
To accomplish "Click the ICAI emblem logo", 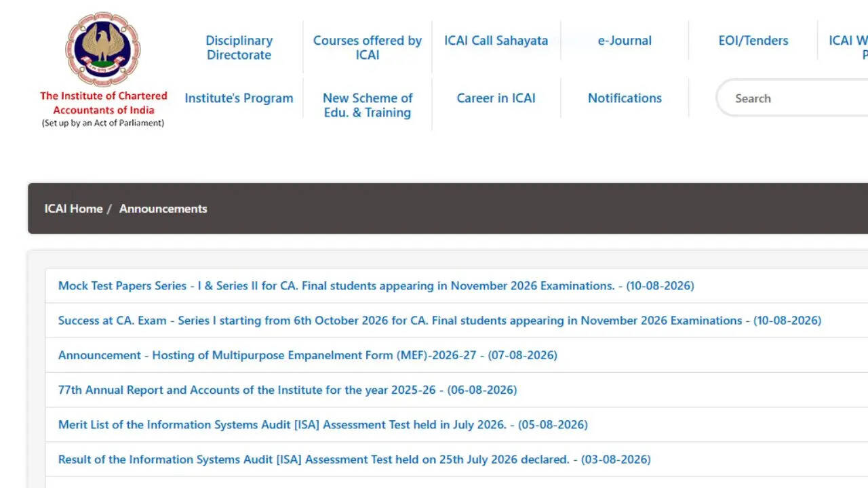I will [103, 49].
